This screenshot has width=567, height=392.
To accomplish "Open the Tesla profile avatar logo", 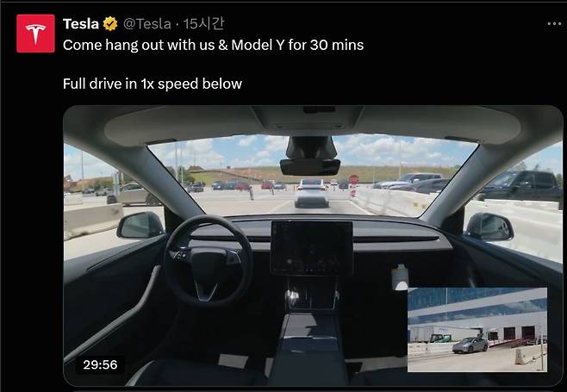I will (x=35, y=34).
